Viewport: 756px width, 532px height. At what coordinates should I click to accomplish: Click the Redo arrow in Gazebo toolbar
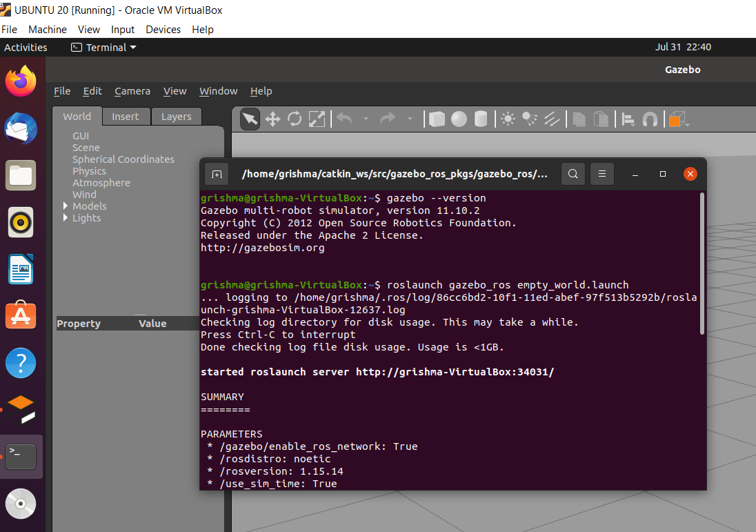[x=388, y=119]
